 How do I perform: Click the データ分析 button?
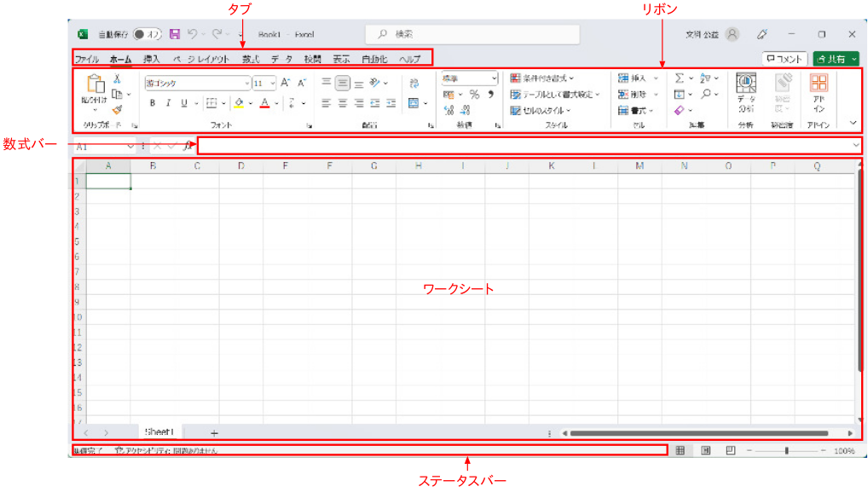click(x=746, y=92)
